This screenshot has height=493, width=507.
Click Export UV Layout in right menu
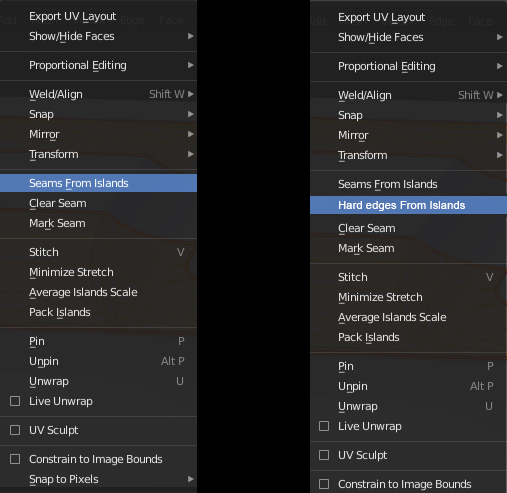408,17
